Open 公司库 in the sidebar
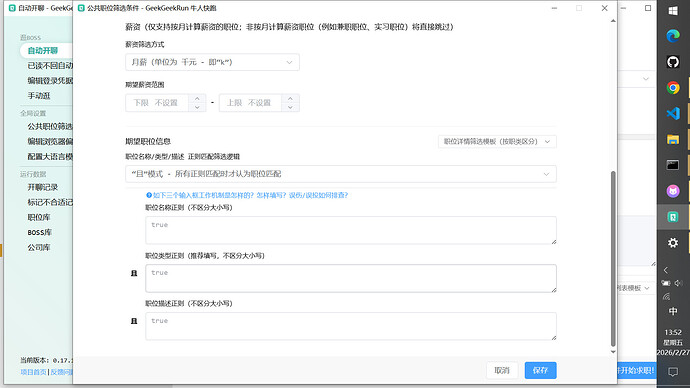The image size is (690, 388). click(x=39, y=247)
